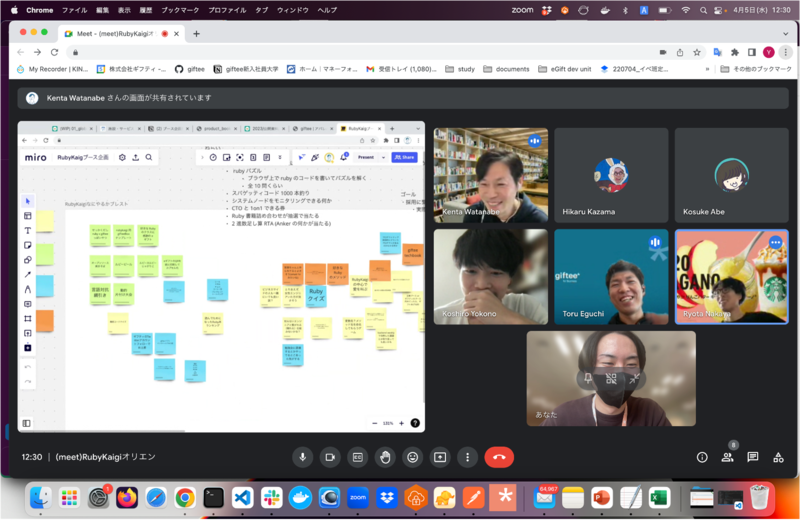Raise hand in the meeting
The height and width of the screenshot is (520, 800).
(385, 457)
